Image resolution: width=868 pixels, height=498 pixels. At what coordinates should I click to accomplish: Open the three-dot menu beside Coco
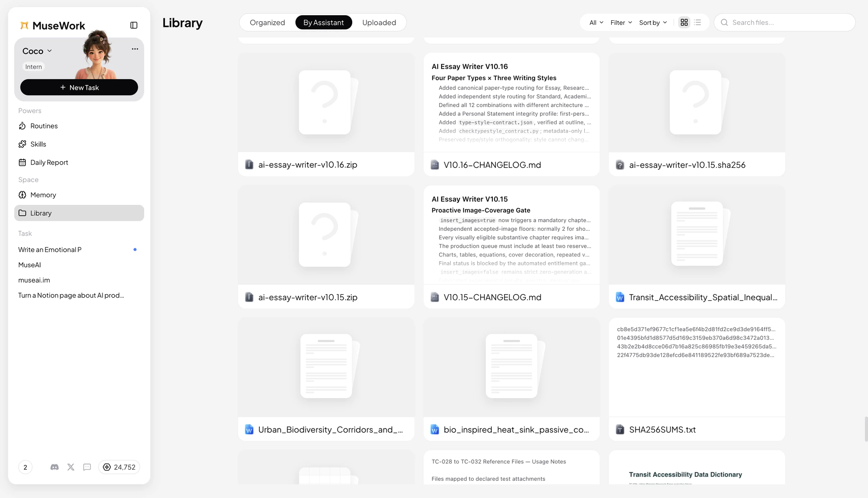coord(135,49)
